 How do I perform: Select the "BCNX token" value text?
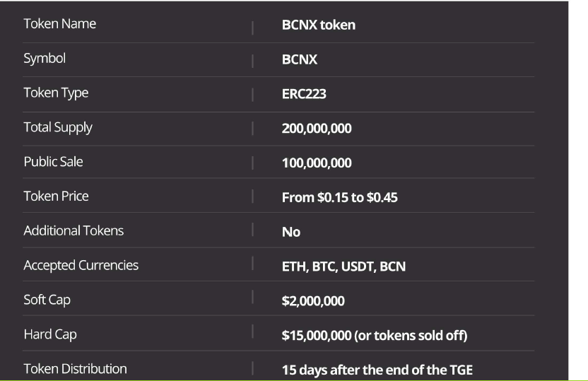[x=318, y=25]
